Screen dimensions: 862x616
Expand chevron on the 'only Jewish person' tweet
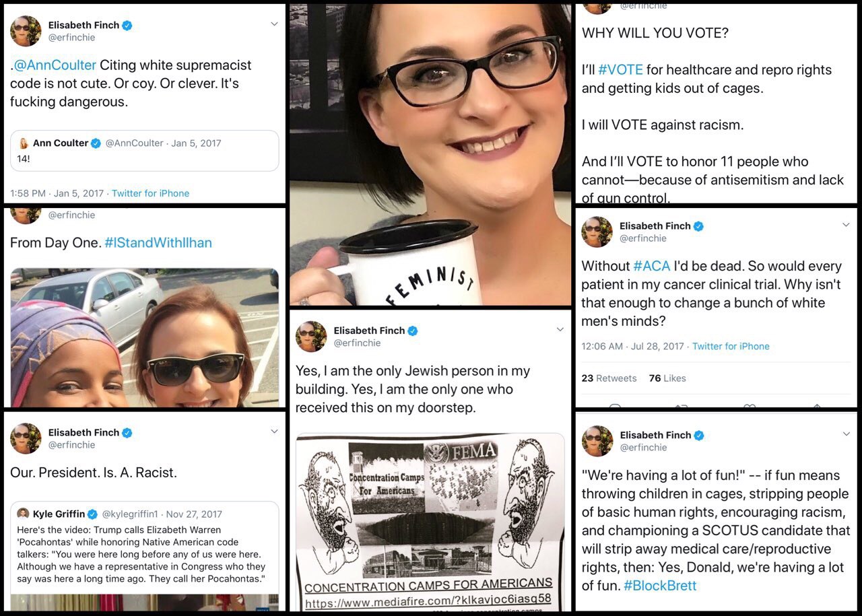click(560, 330)
